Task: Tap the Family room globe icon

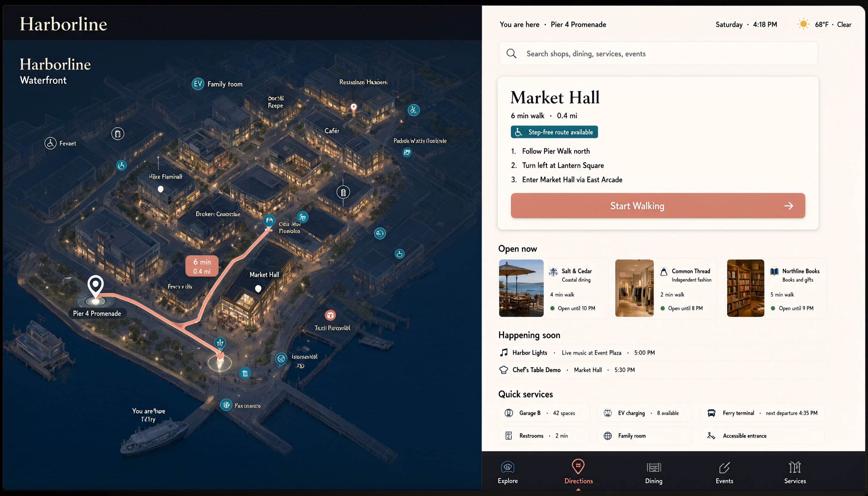Action: [x=608, y=436]
